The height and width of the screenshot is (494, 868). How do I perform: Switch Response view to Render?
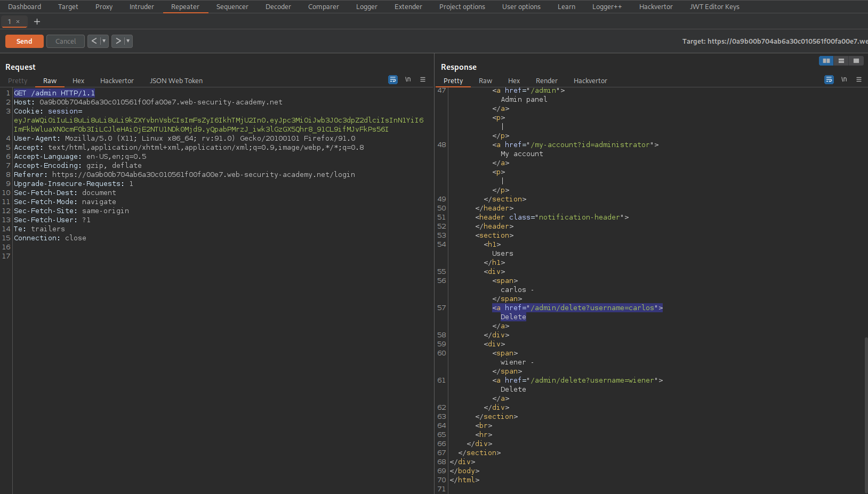tap(546, 81)
